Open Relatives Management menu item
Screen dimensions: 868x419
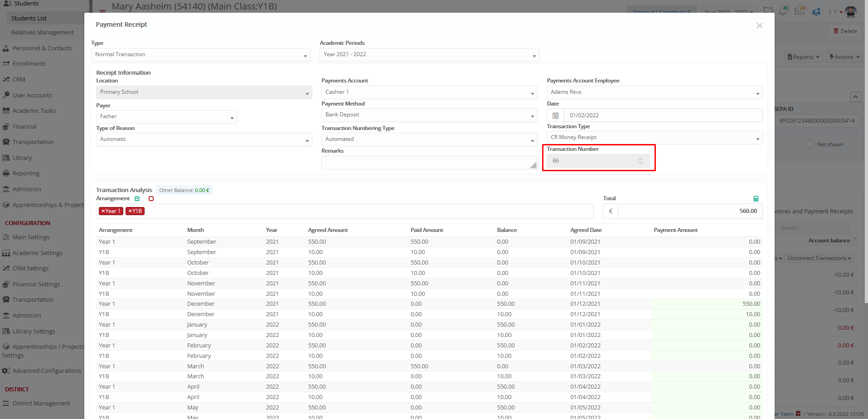coord(42,32)
